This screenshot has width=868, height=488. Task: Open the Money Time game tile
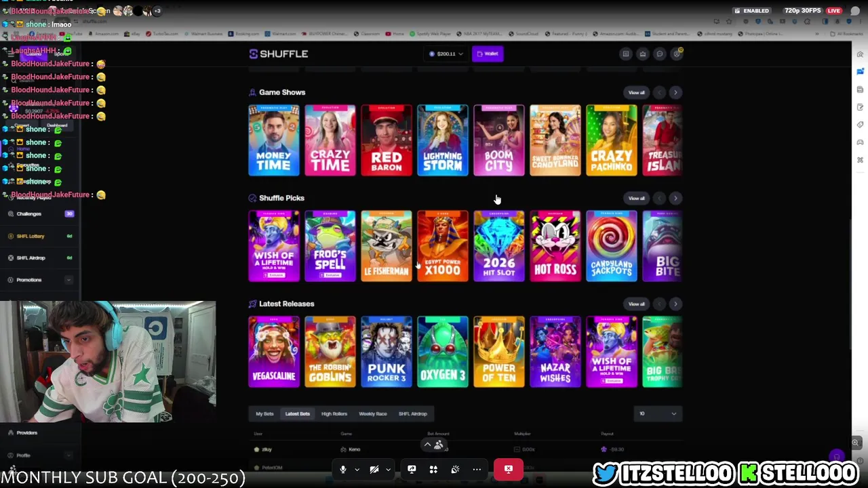click(274, 140)
